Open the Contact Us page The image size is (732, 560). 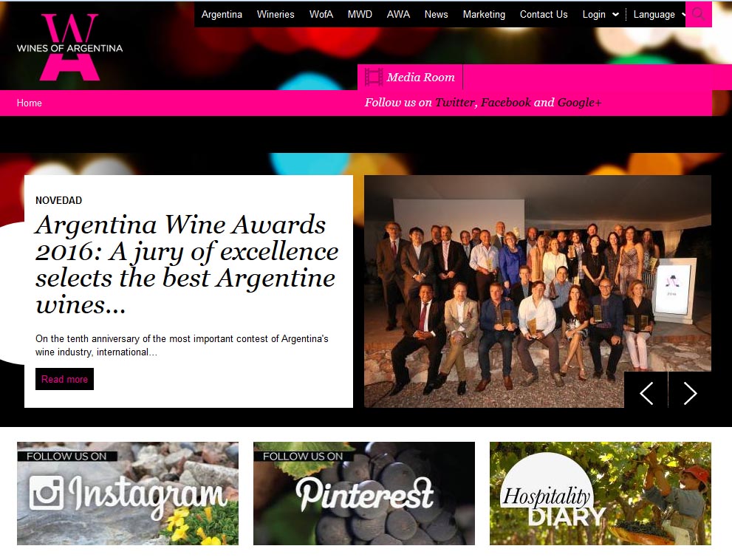tap(544, 15)
